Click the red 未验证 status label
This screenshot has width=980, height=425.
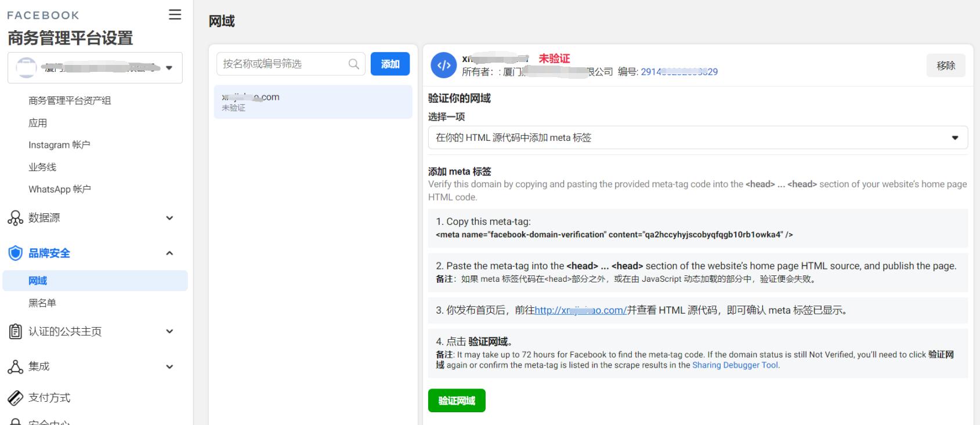pos(554,59)
